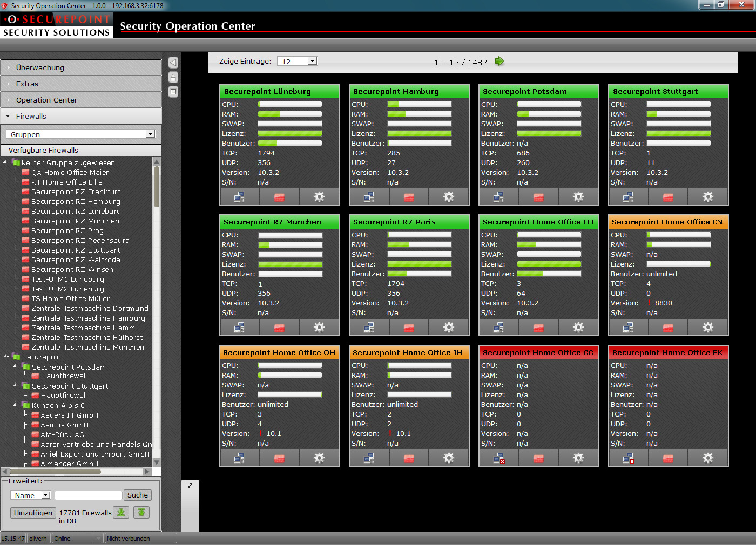This screenshot has width=756, height=545.
Task: Open settings gear for Securepoint RZ München
Action: coord(319,328)
